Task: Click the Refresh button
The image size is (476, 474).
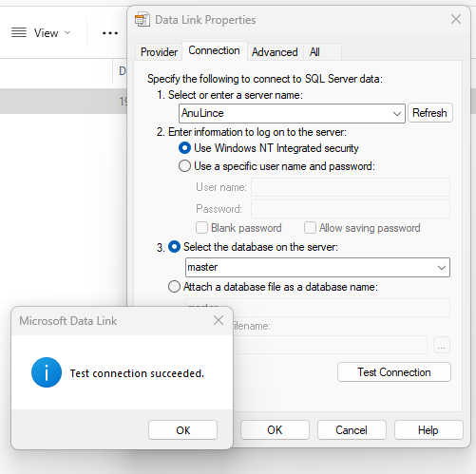Action: click(x=430, y=113)
